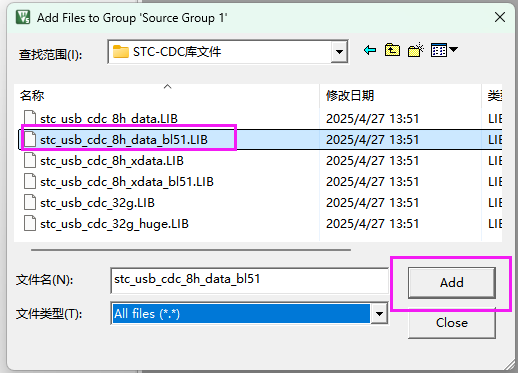Select file icon of stc_usb_cdc_8h_data.LIB
Viewport: 518px width, 373px height.
30,118
